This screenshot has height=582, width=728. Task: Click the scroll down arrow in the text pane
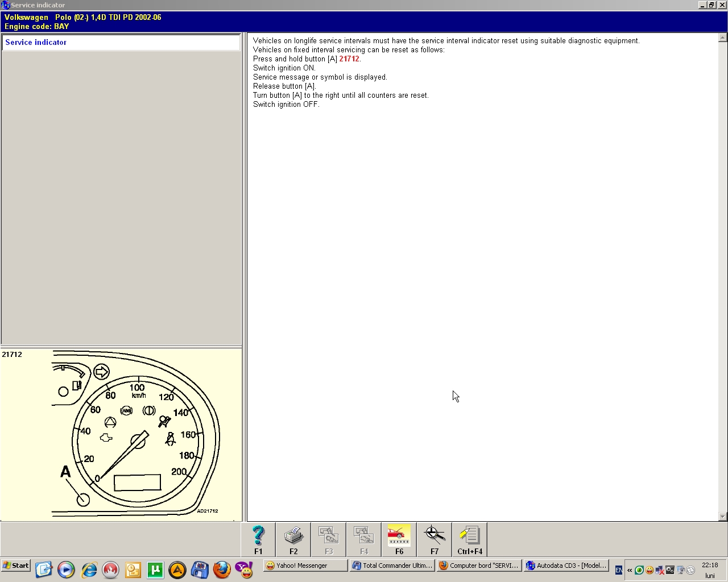pos(722,517)
